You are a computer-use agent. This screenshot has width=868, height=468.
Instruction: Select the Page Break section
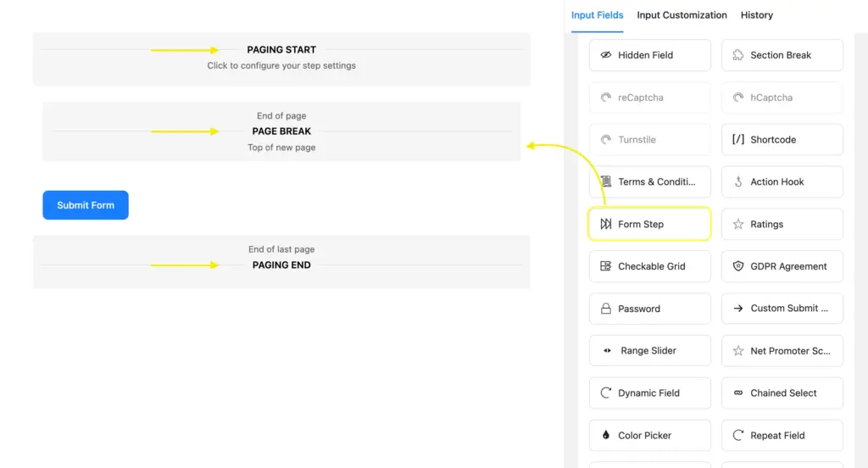[281, 131]
